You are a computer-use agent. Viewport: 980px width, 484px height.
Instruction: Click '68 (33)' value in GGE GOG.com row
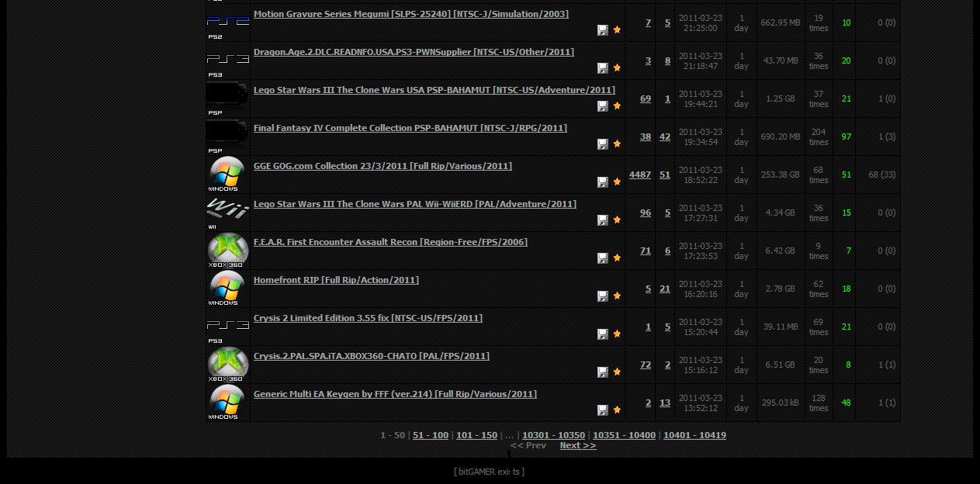pyautogui.click(x=882, y=175)
